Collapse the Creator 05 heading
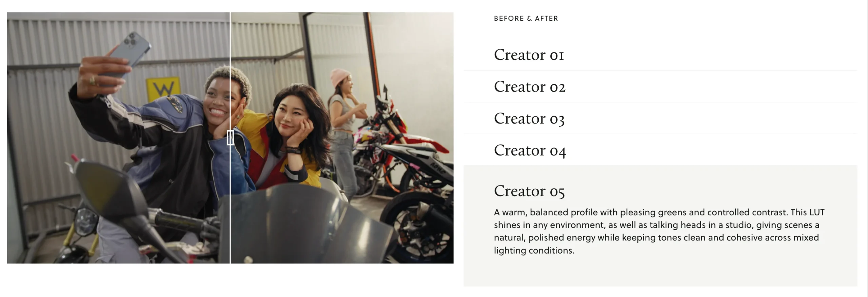Viewport: 868px width, 297px height. pos(529,191)
